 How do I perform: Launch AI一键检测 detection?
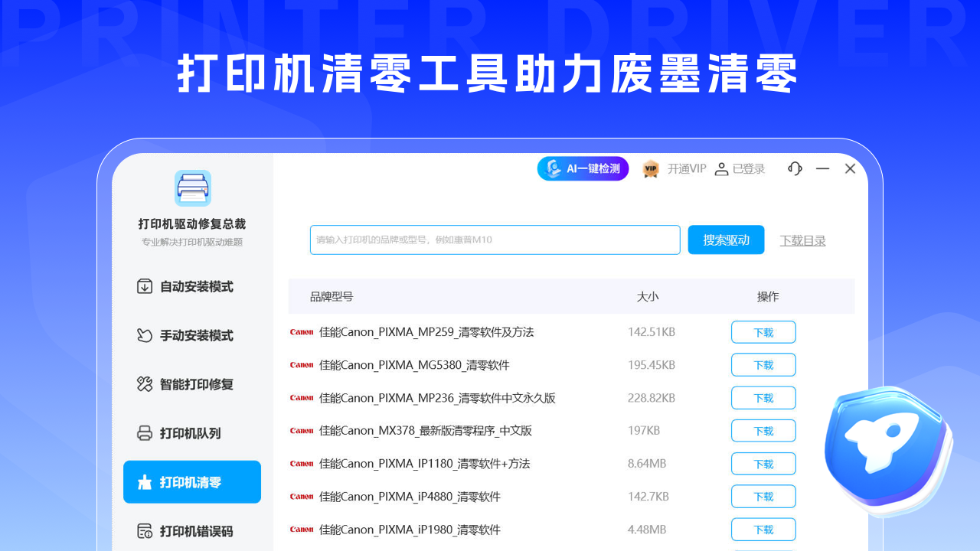tap(583, 168)
